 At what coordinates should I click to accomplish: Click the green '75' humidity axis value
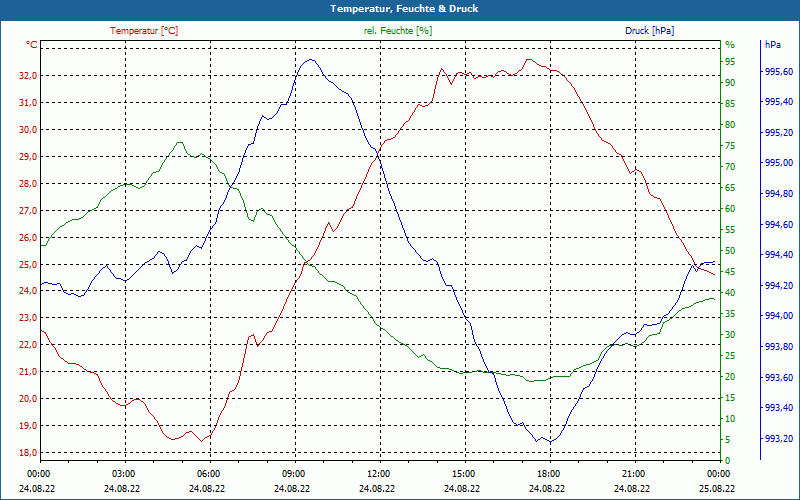pyautogui.click(x=730, y=146)
